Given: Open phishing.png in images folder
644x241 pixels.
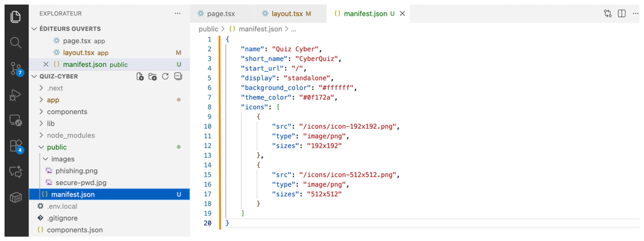Looking at the screenshot, I should click(76, 171).
